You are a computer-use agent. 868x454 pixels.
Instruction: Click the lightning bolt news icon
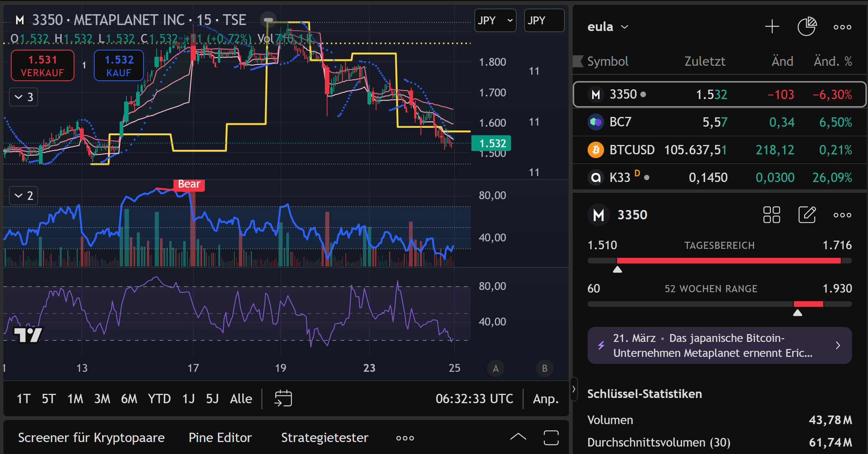[601, 345]
